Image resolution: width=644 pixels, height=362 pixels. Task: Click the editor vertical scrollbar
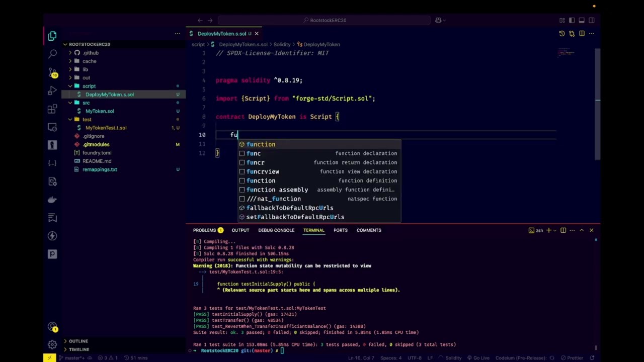pos(597,105)
